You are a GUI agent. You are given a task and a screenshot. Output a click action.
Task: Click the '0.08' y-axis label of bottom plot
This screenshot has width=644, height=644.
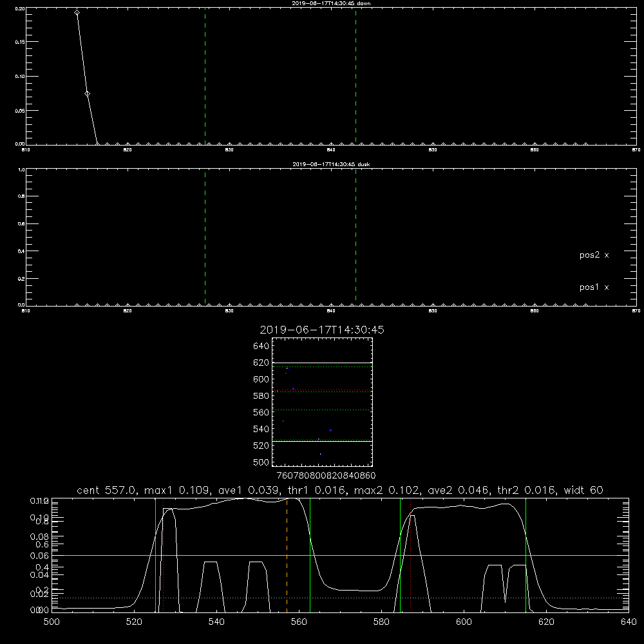[x=39, y=536]
